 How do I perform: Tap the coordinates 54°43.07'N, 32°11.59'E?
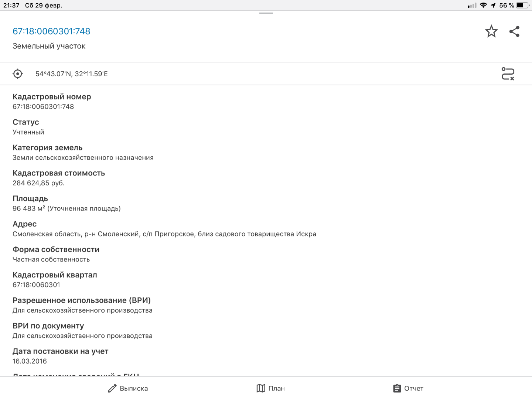(x=72, y=74)
